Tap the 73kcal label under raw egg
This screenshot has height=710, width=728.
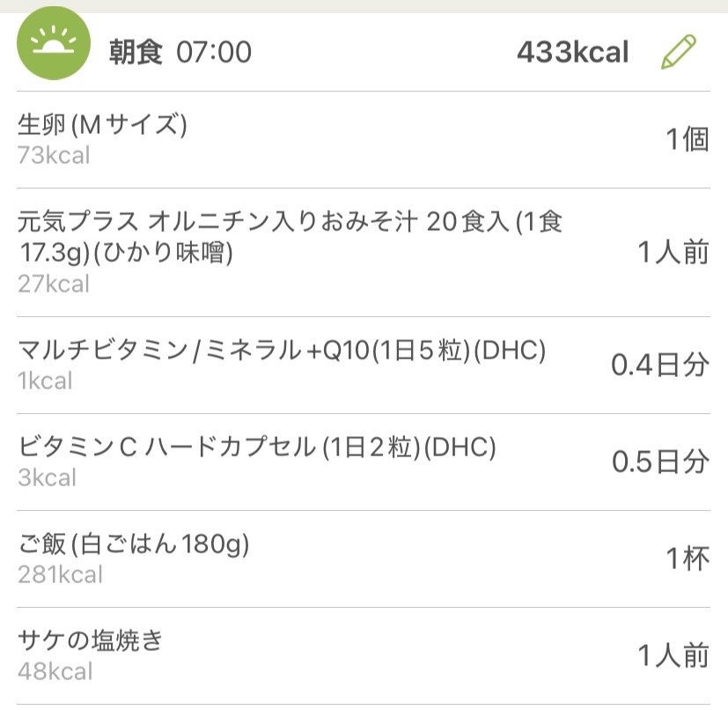(x=54, y=156)
